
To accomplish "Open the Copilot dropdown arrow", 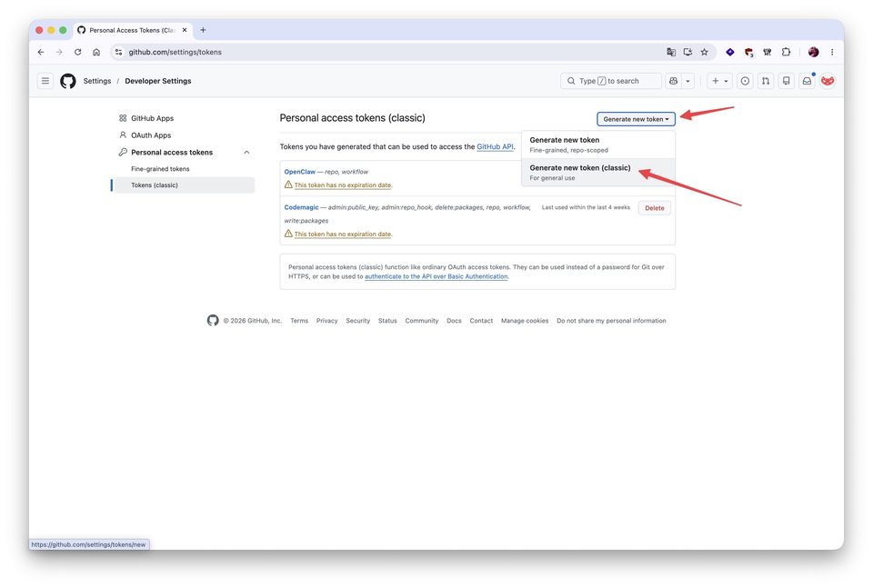I will (x=688, y=81).
